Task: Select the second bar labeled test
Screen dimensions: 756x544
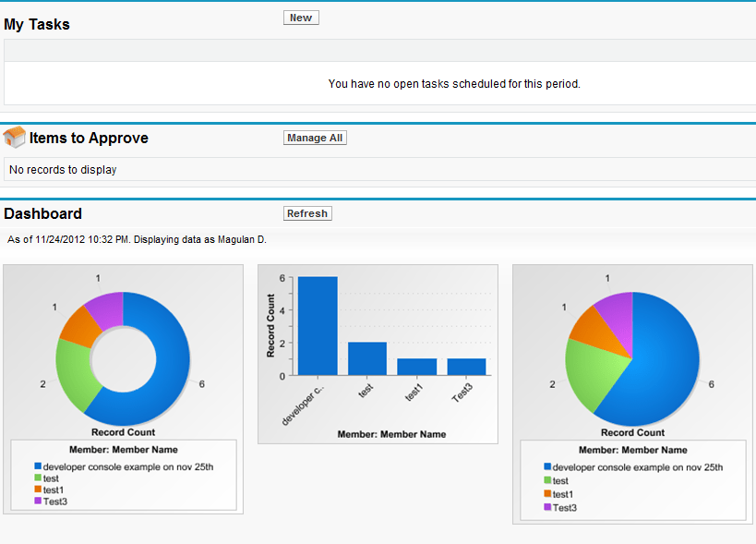Action: tap(366, 358)
